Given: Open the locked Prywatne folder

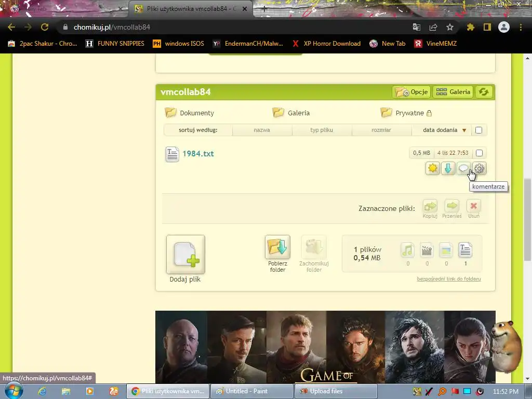Looking at the screenshot, I should point(406,113).
